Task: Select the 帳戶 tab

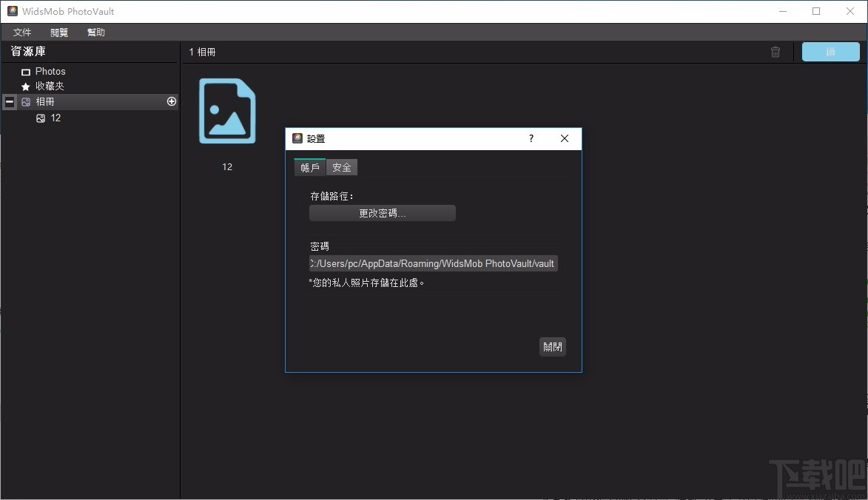Action: [x=309, y=167]
